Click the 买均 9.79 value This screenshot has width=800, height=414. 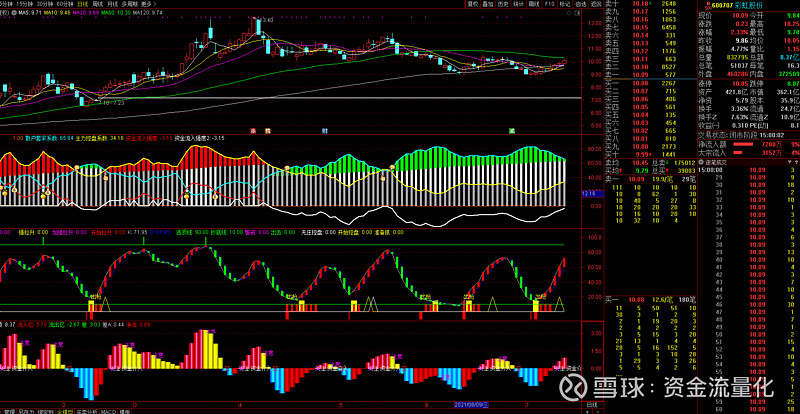pyautogui.click(x=642, y=171)
